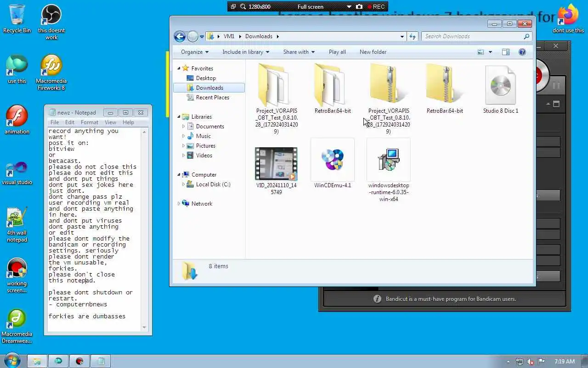Toggle the preview pane button
This screenshot has width=588, height=368.
point(506,52)
